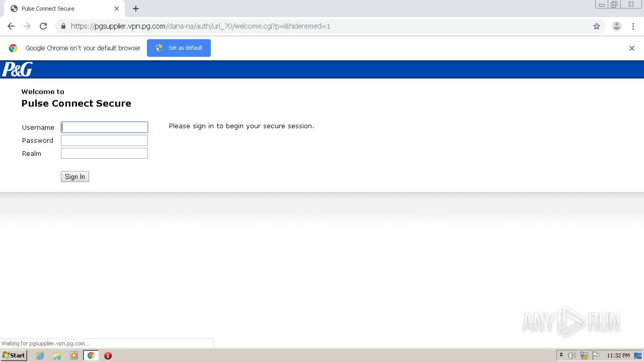Open the Windows Start menu
Image resolution: width=644 pixels, height=362 pixels.
coord(14,355)
